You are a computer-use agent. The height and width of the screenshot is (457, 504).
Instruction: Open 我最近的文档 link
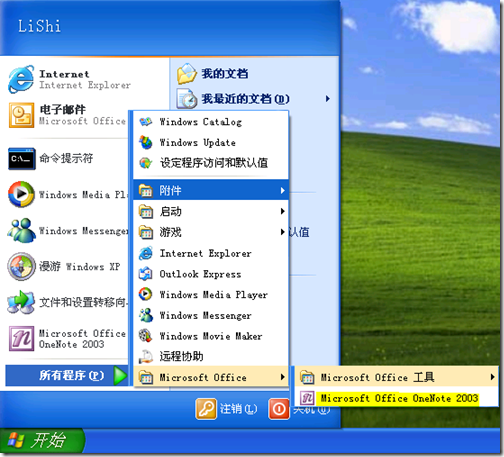point(245,99)
